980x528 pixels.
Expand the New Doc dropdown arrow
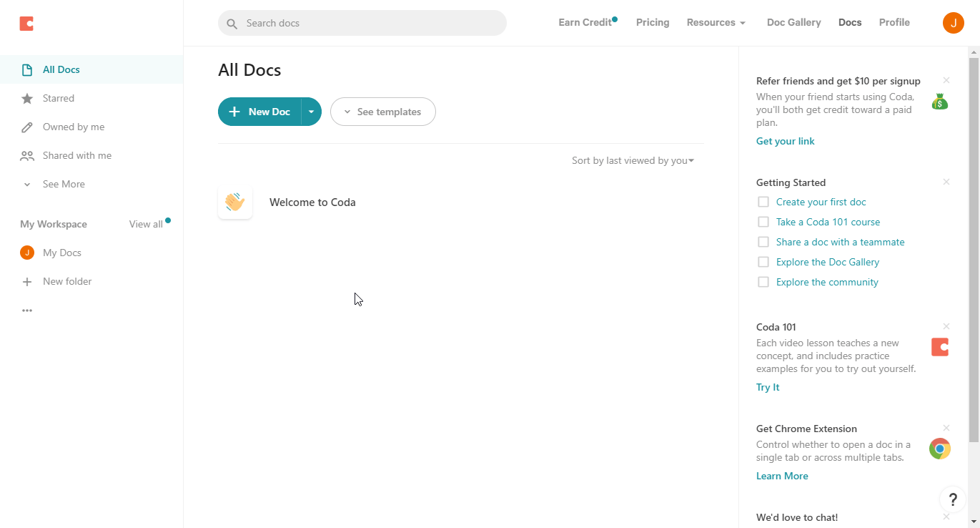pos(312,112)
